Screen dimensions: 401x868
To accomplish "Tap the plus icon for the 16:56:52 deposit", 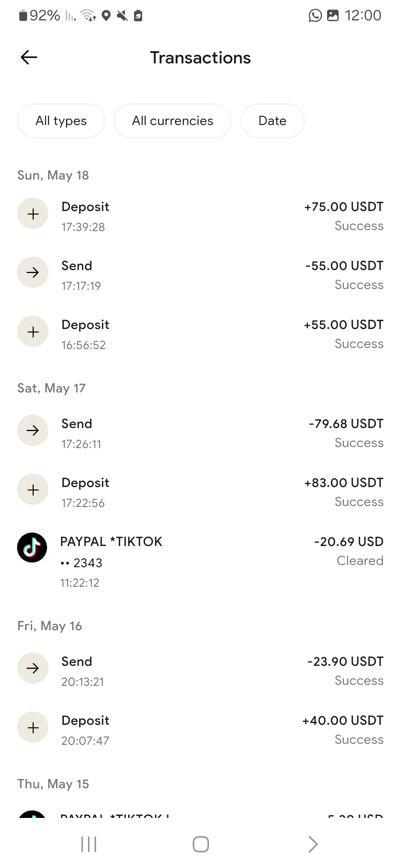I will (33, 332).
